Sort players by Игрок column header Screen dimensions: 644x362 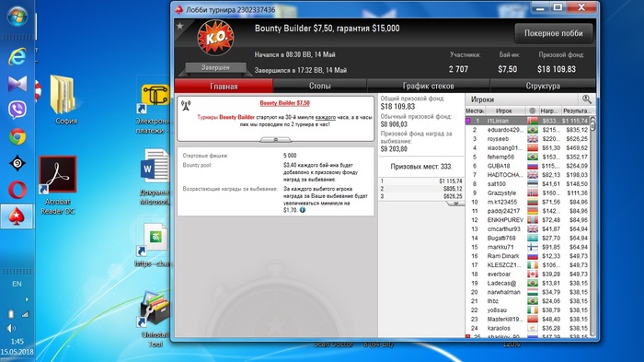[504, 111]
